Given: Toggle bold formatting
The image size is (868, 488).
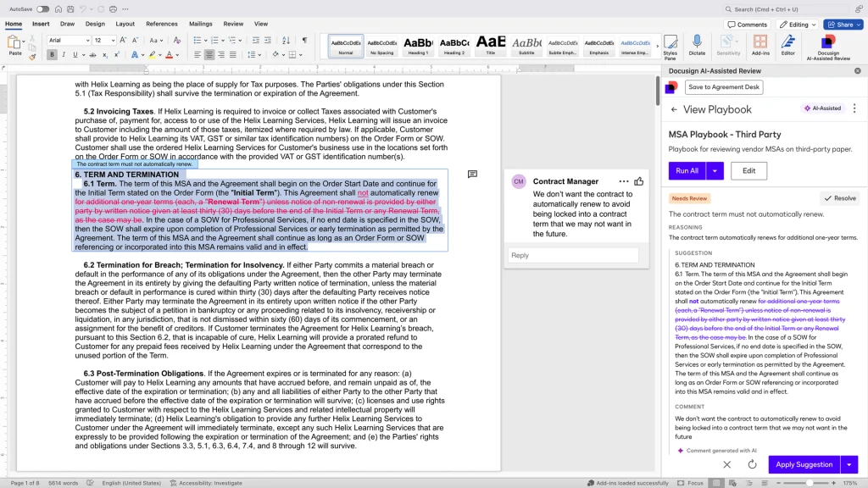Looking at the screenshot, I should coord(53,55).
